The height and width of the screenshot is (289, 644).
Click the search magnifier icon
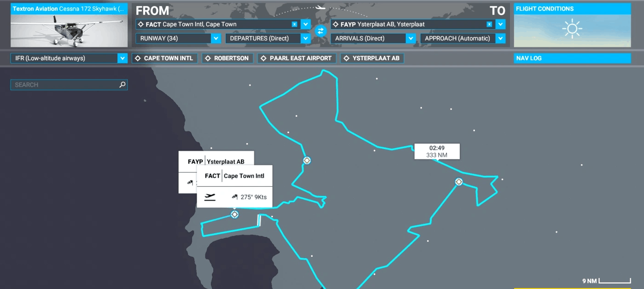click(x=122, y=85)
